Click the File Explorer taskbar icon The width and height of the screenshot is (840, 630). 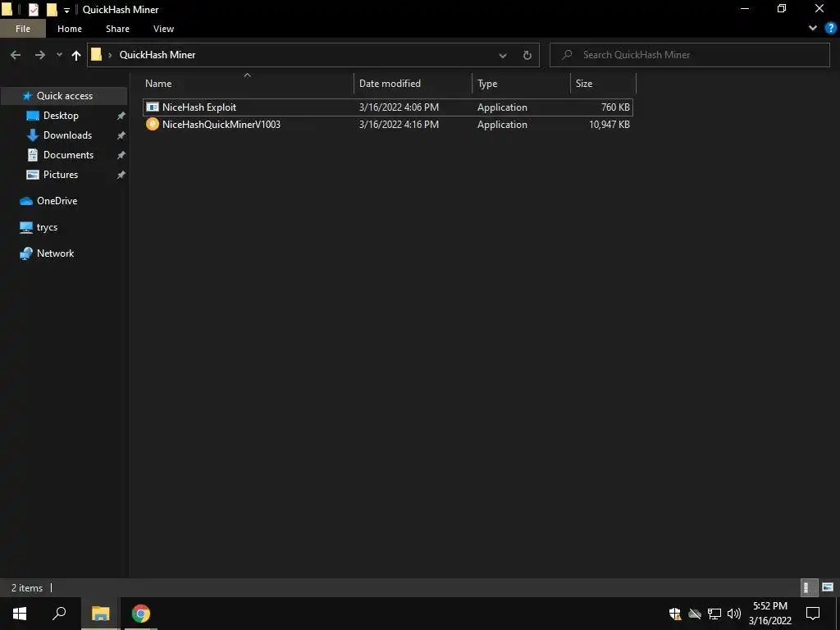tap(100, 614)
